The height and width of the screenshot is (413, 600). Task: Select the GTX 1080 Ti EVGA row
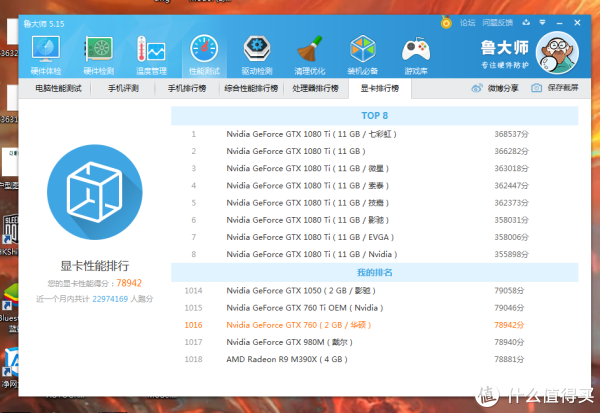374,237
